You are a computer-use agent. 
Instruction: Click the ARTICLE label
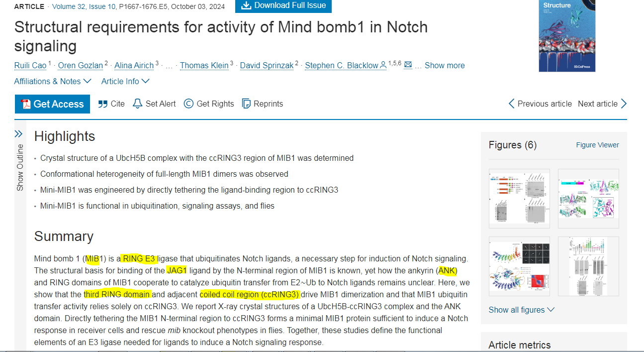(29, 7)
